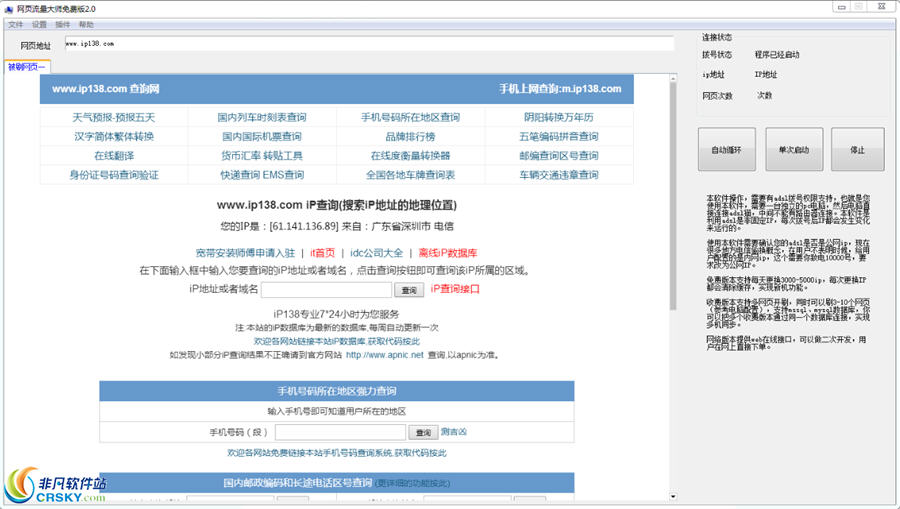Click the application icon in title bar
This screenshot has height=509, width=900.
[x=9, y=9]
